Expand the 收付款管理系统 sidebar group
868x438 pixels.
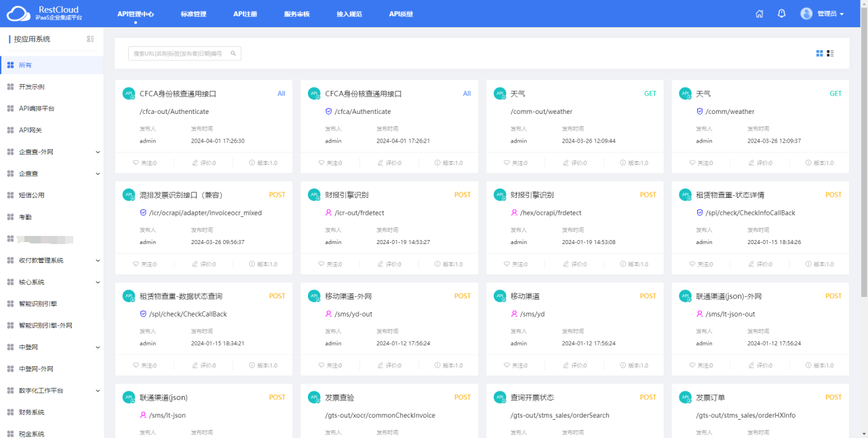tap(98, 260)
